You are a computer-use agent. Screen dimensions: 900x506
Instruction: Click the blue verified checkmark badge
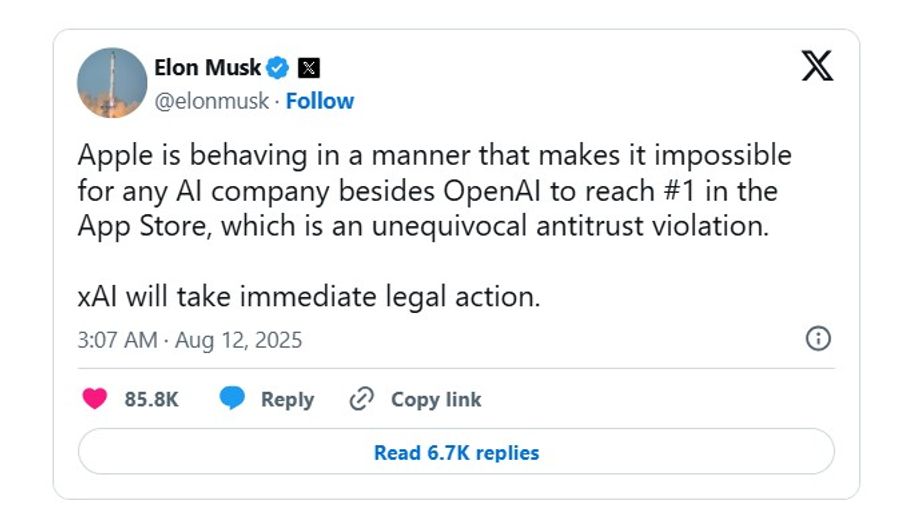(x=278, y=68)
